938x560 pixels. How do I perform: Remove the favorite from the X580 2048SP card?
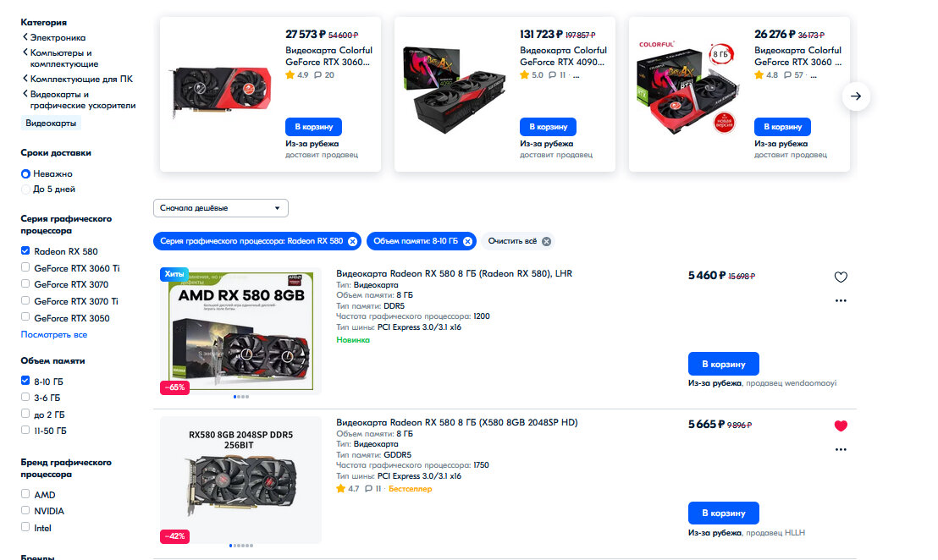coord(841,425)
